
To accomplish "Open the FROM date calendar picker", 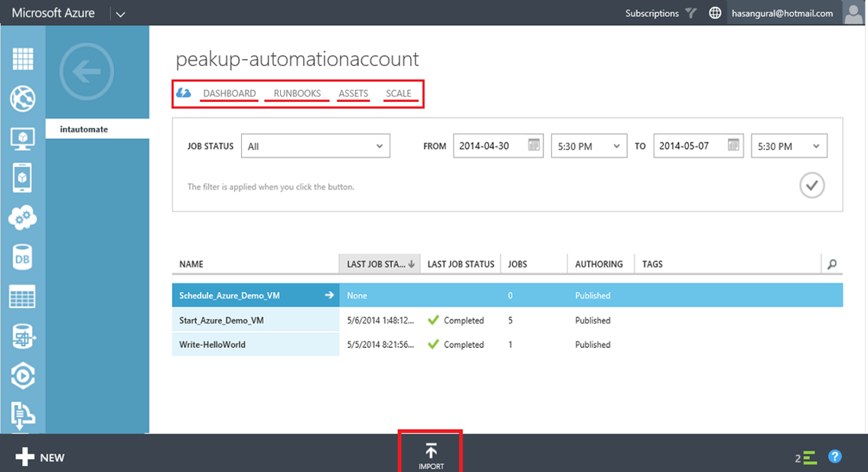I will pos(534,145).
